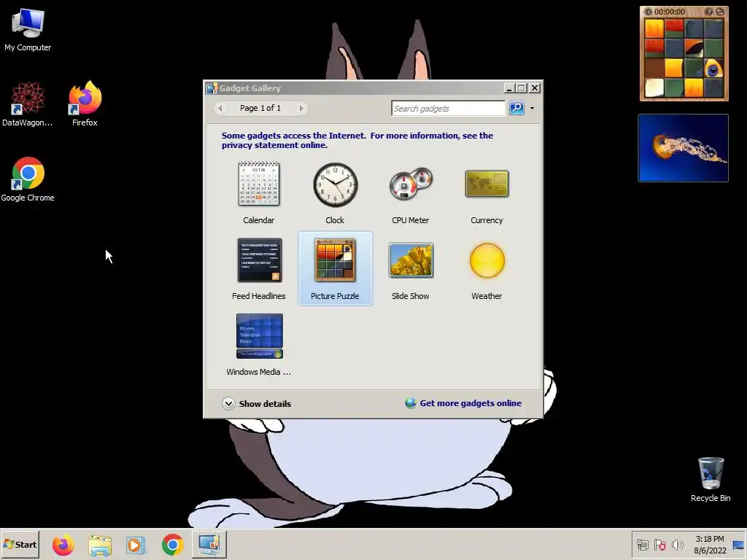Open Windows Explorer from the taskbar

tap(99, 545)
